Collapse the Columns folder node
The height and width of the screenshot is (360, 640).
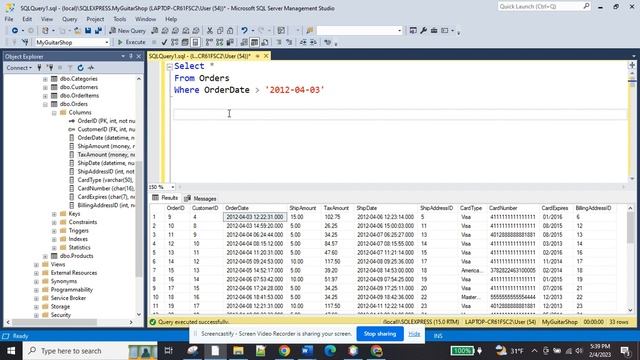click(x=54, y=113)
